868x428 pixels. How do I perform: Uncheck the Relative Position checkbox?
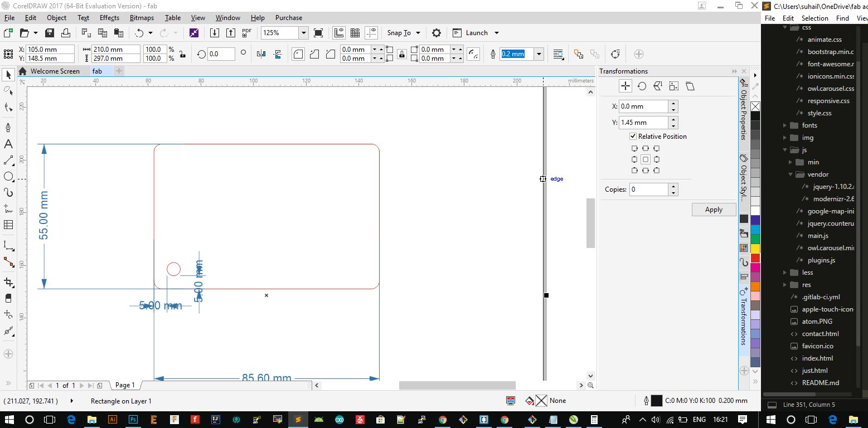coord(633,136)
